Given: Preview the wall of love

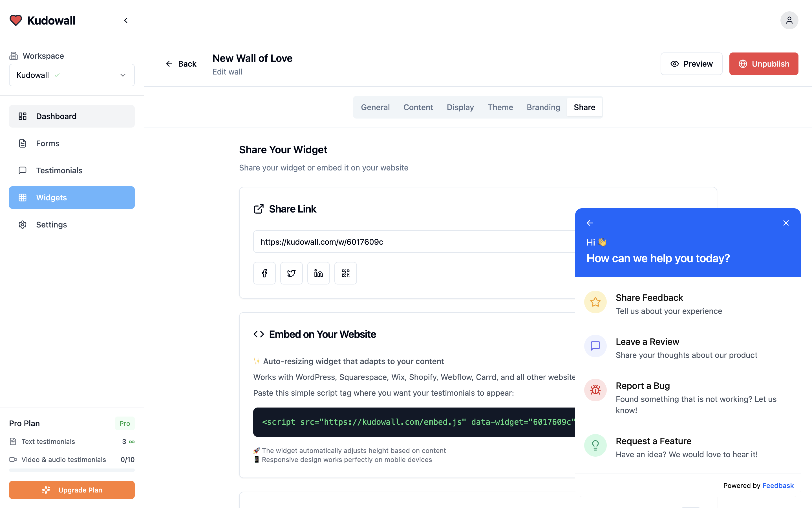Looking at the screenshot, I should (691, 64).
